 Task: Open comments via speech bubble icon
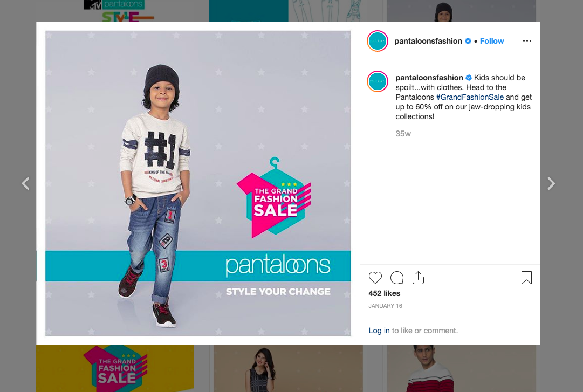coord(397,278)
